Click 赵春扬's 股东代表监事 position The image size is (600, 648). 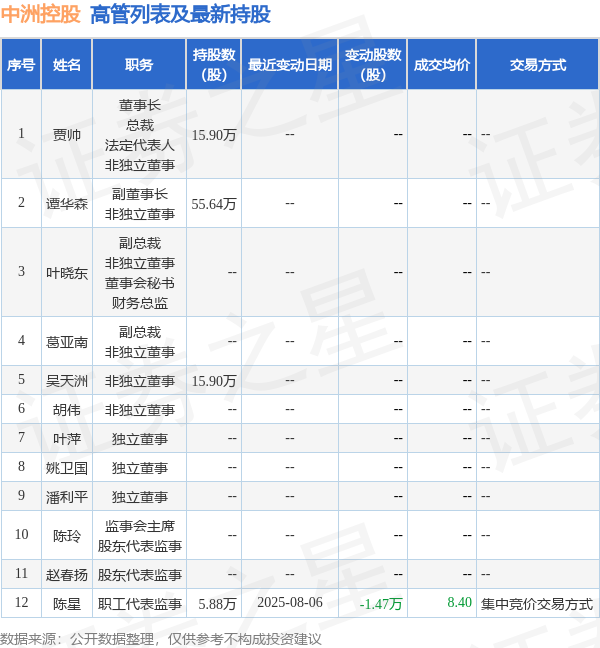[140, 575]
